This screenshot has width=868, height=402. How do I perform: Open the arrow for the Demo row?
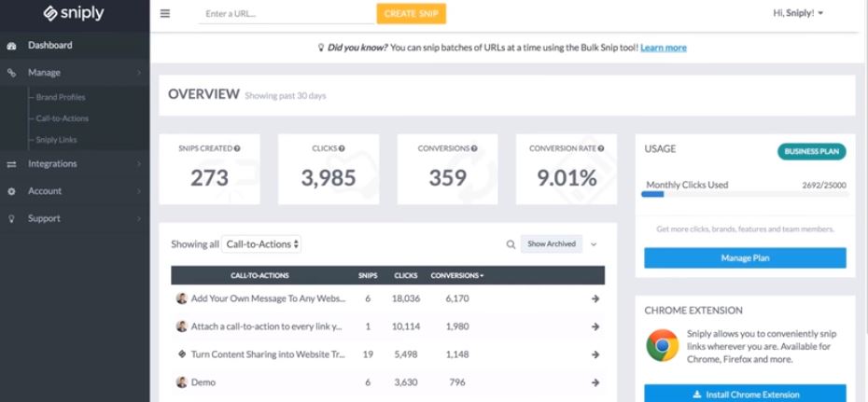(595, 382)
